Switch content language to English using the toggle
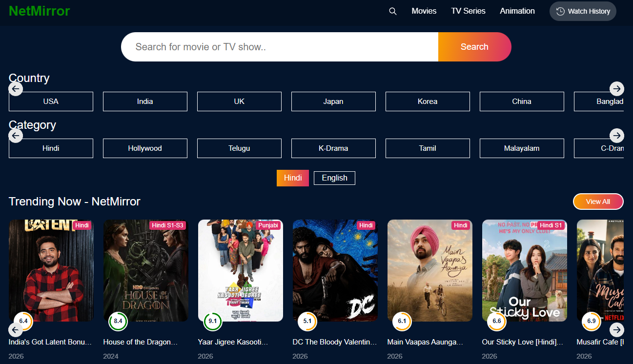This screenshot has height=364, width=633. pos(334,178)
